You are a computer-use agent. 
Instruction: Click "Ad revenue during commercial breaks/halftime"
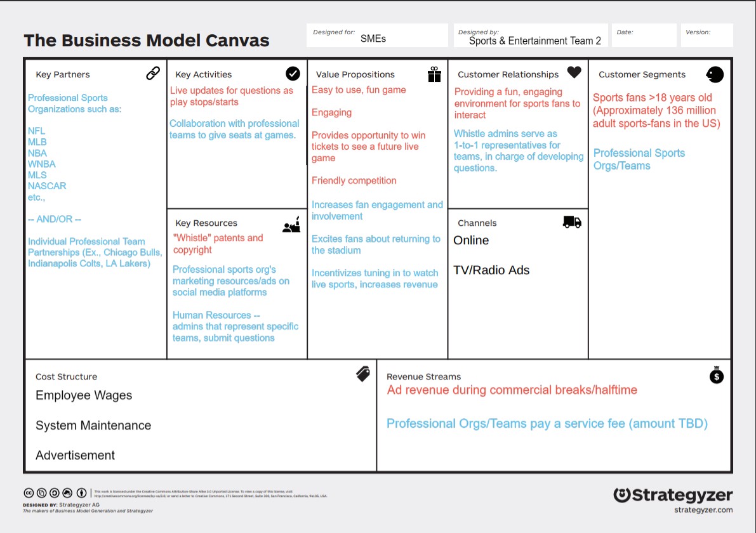(x=512, y=390)
